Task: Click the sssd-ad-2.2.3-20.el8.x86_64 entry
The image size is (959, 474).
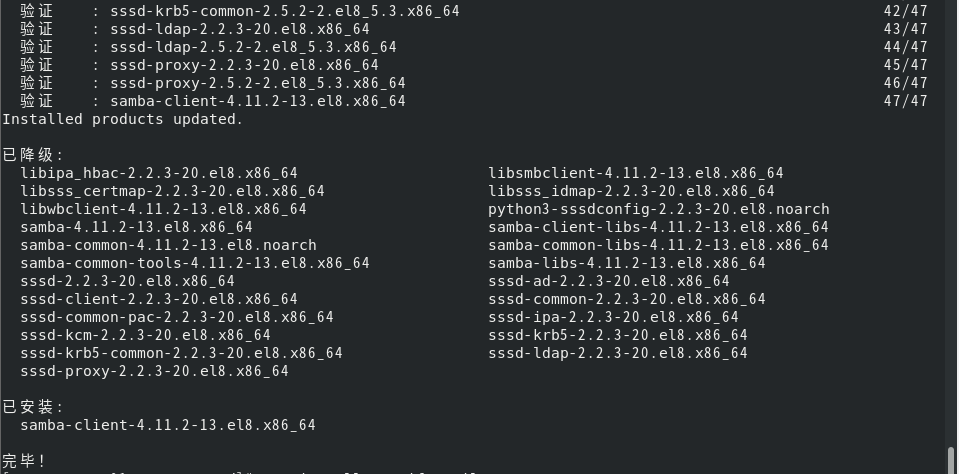Action: (x=608, y=281)
